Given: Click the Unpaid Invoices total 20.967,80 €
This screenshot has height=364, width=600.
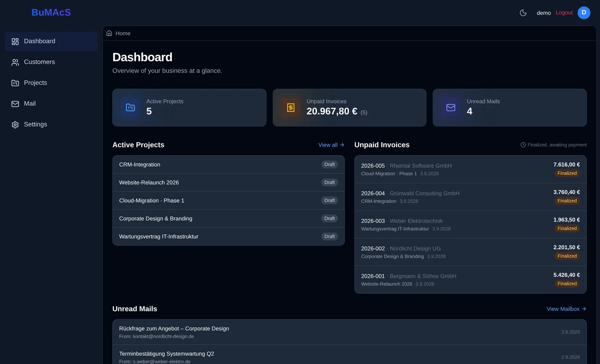Looking at the screenshot, I should point(332,111).
